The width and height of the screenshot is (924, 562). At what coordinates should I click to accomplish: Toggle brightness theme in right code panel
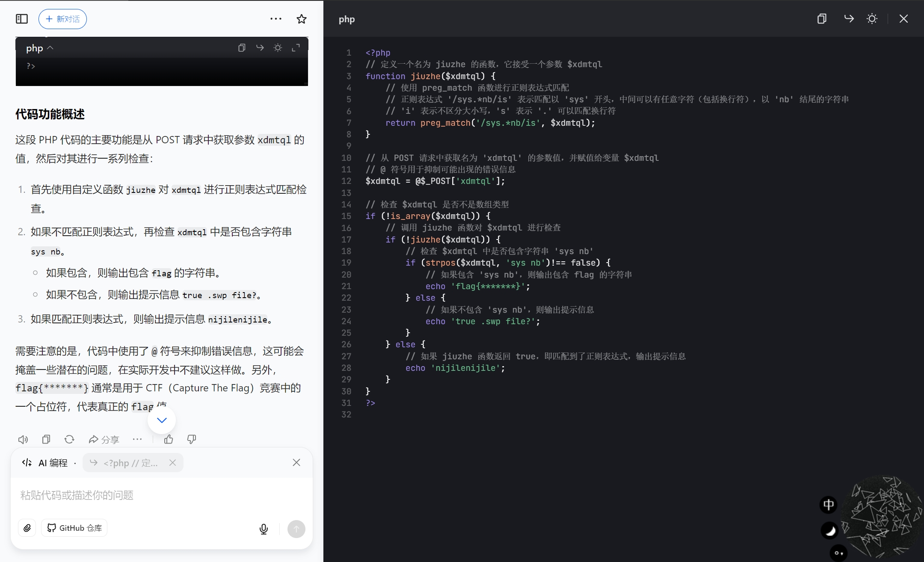tap(872, 19)
